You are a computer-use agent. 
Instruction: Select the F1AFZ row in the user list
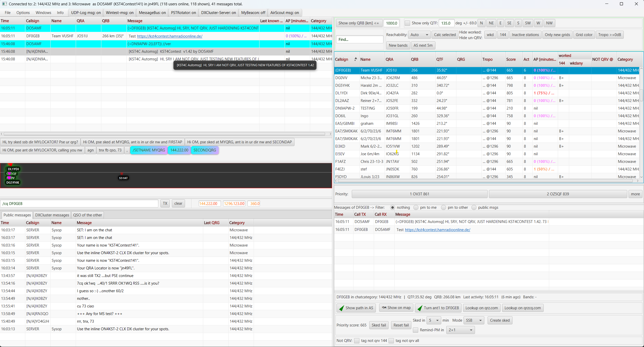point(487,162)
